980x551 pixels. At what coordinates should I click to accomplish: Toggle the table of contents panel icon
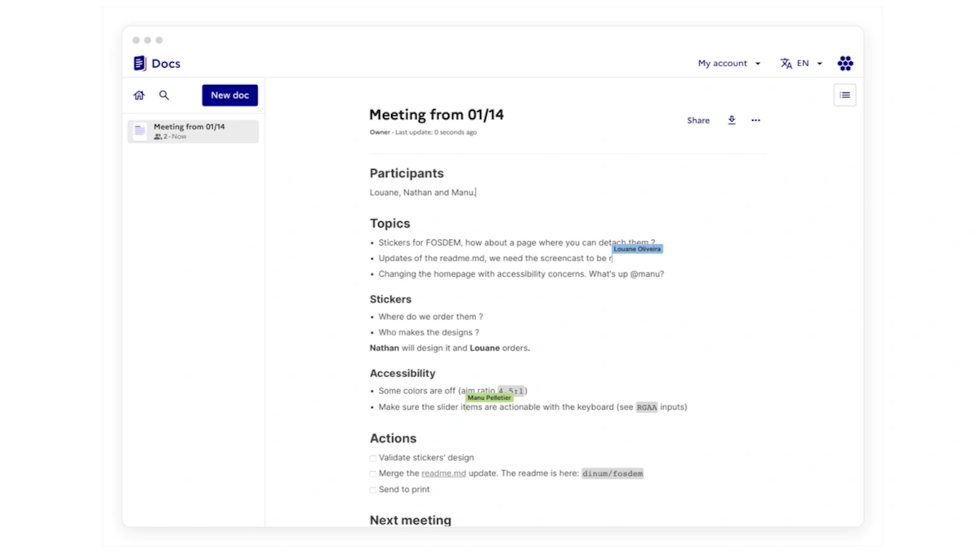844,96
